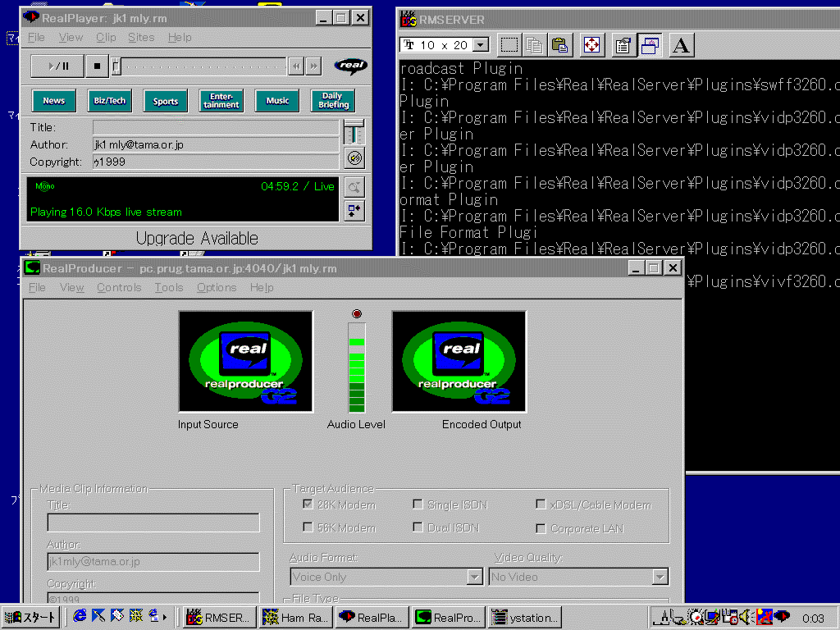This screenshot has height=630, width=840.
Task: Click the Author field in RealProducer
Action: (153, 561)
